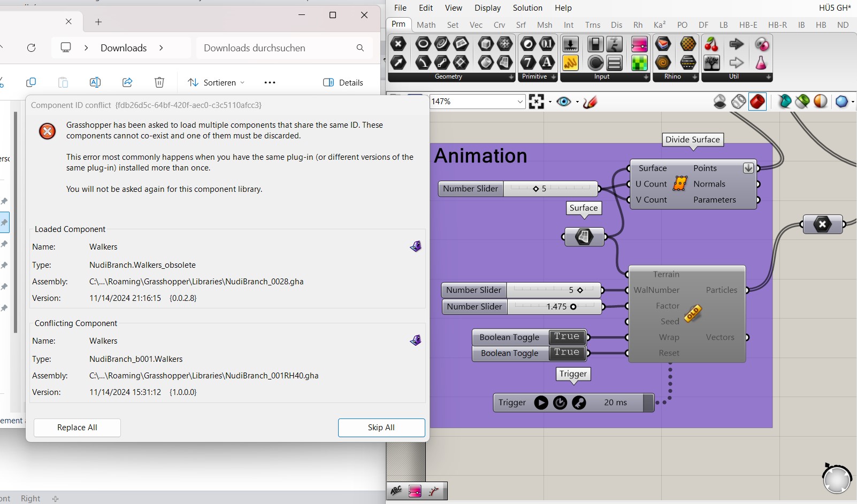Switch to the Math ribbon tab

click(x=426, y=25)
